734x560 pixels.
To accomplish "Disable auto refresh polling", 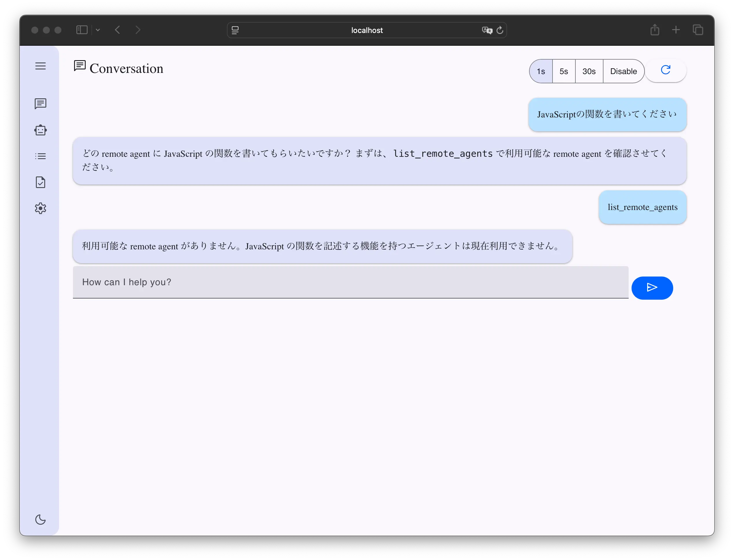I will point(623,71).
